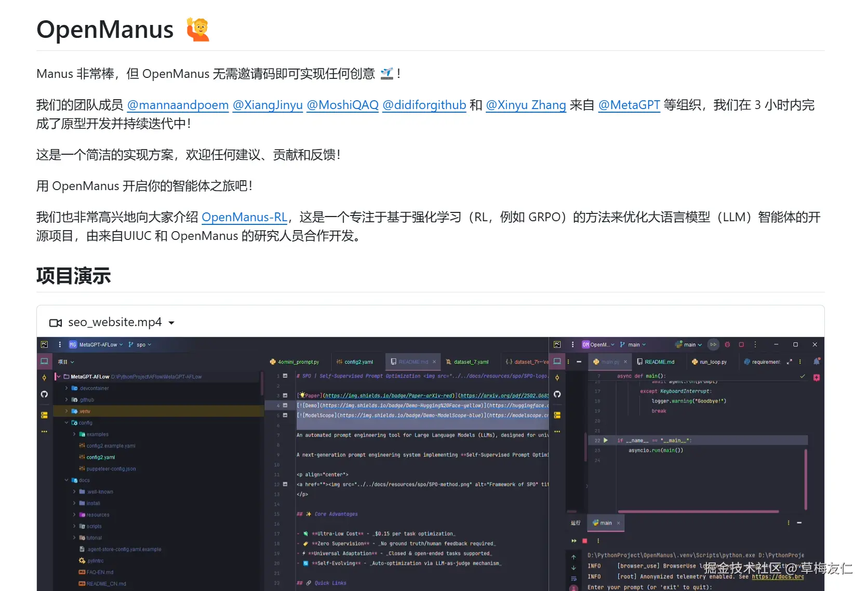Toggle Project tool window in OpenManus IDE
868x591 pixels.
557,361
